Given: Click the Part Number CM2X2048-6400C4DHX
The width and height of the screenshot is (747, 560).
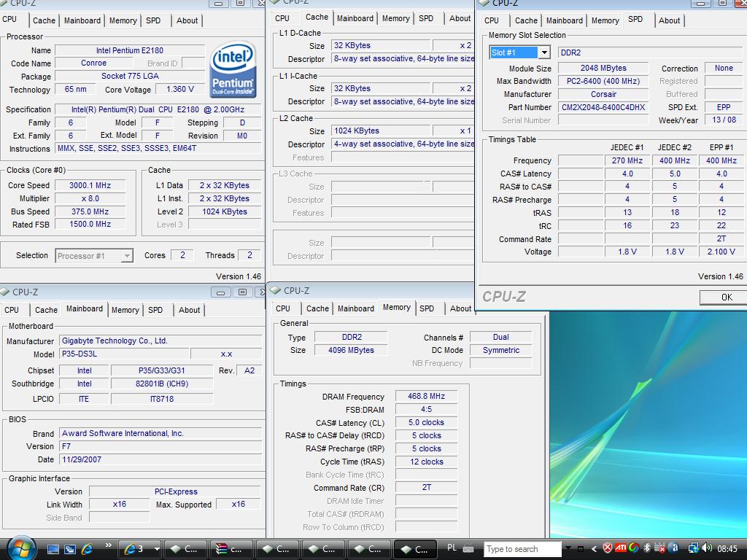Looking at the screenshot, I should tap(603, 107).
